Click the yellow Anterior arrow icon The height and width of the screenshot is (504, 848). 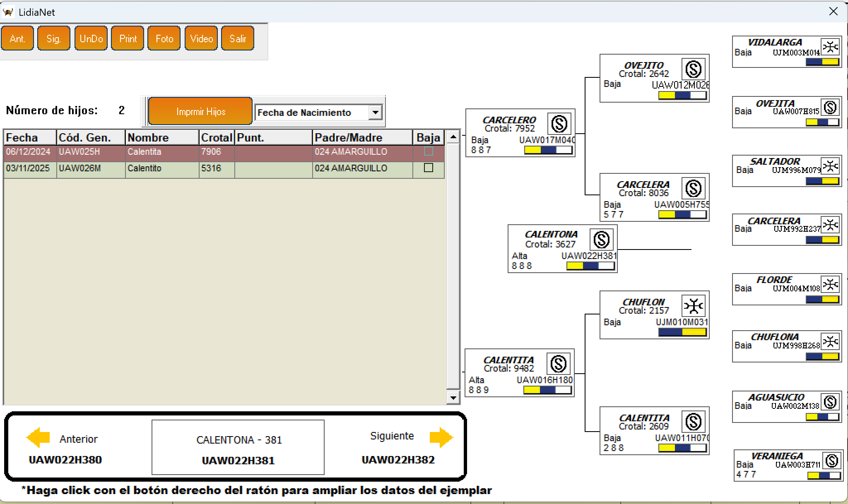tap(38, 437)
